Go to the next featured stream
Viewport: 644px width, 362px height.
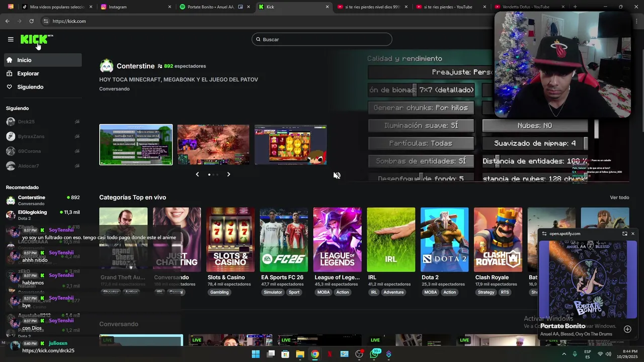(x=228, y=174)
